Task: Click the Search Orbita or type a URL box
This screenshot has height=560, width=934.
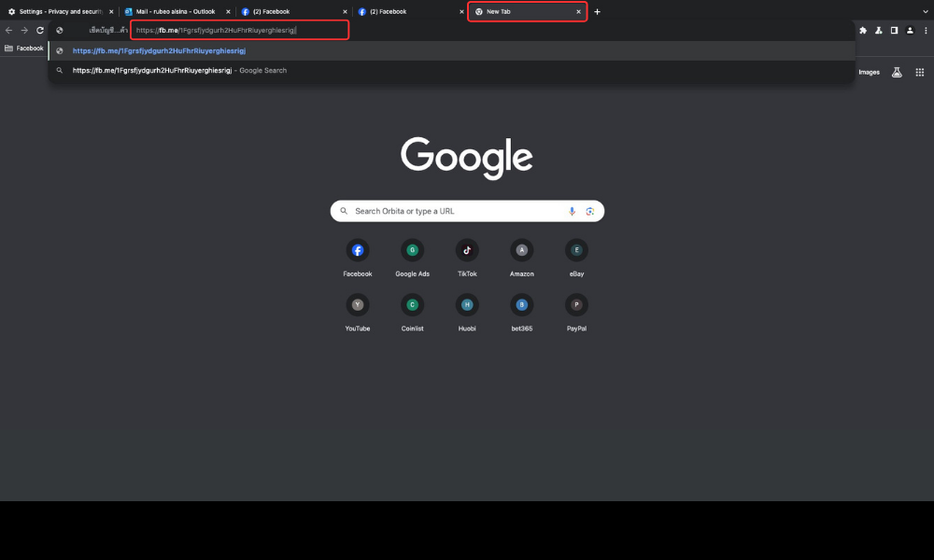Action: (467, 211)
